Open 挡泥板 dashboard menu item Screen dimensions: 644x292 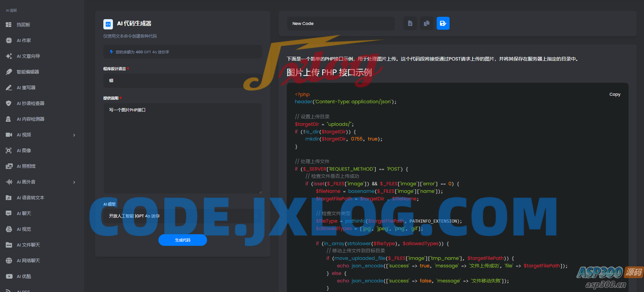point(23,25)
